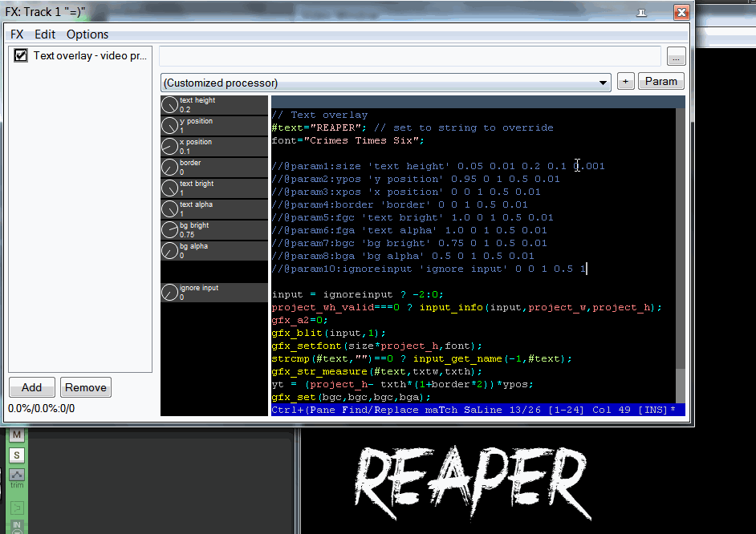Close the FX: Track 1 window

(x=681, y=13)
